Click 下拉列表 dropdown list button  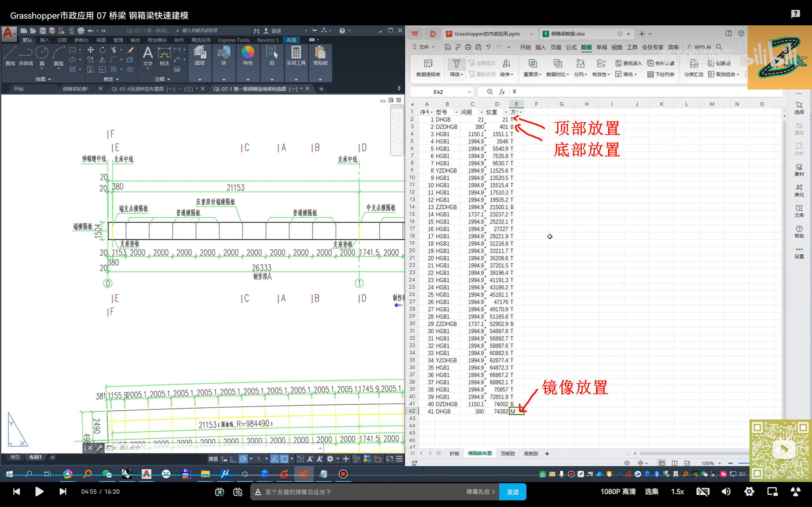pos(660,74)
